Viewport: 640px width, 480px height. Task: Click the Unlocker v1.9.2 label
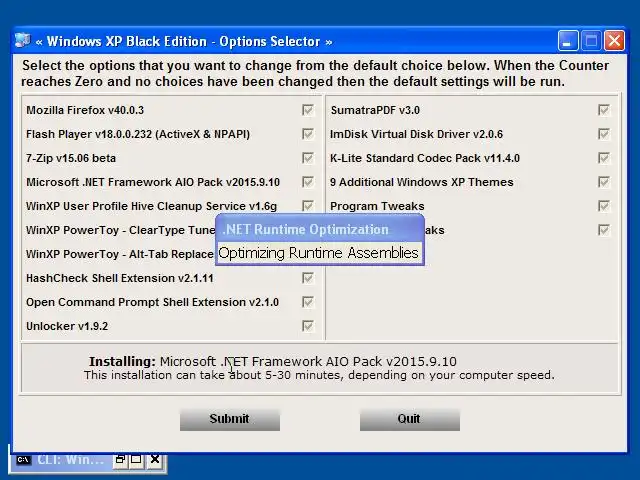[x=67, y=326]
